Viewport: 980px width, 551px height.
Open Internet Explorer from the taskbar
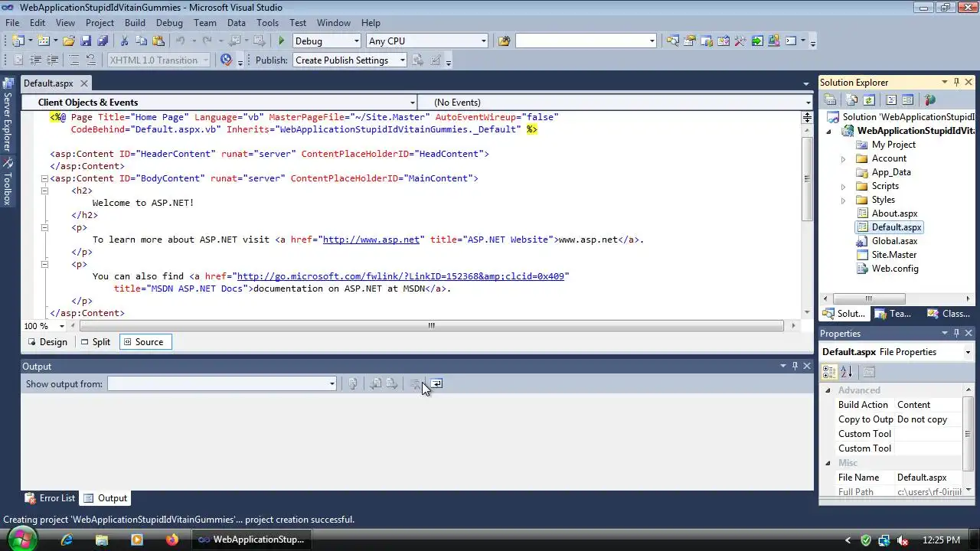coord(67,540)
